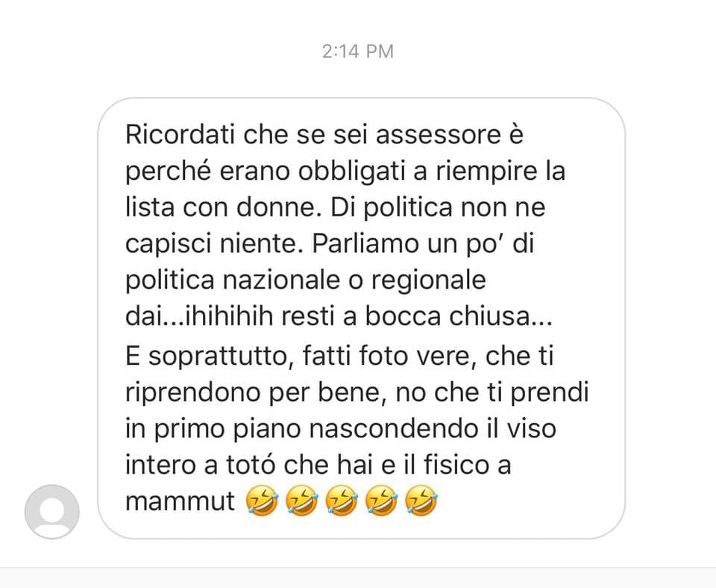Select the word "totó" in the message
The height and width of the screenshot is (588, 716).
[251, 465]
